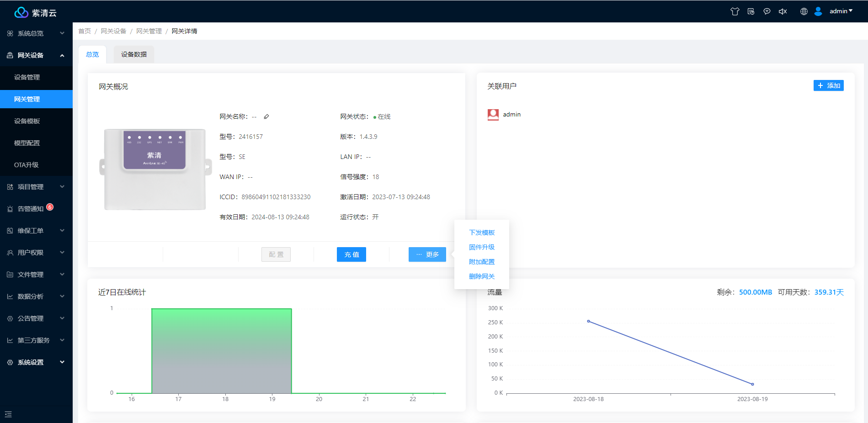
Task: Click the 更多 more button
Action: [x=427, y=254]
